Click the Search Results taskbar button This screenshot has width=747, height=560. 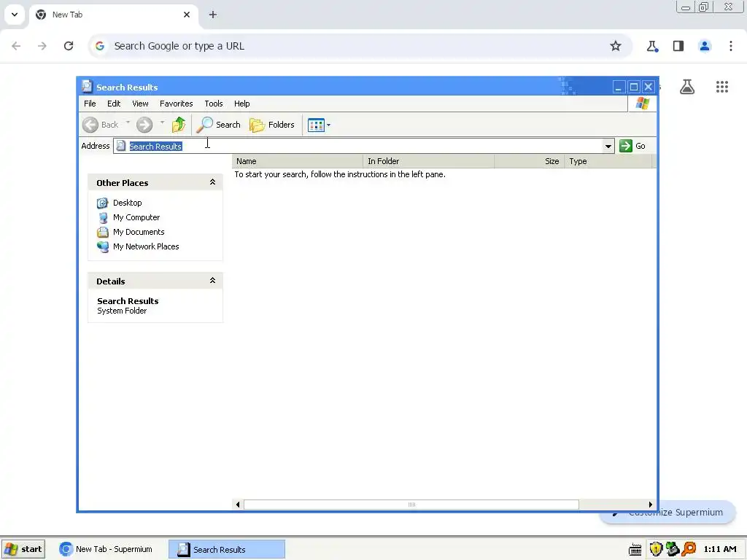point(227,550)
